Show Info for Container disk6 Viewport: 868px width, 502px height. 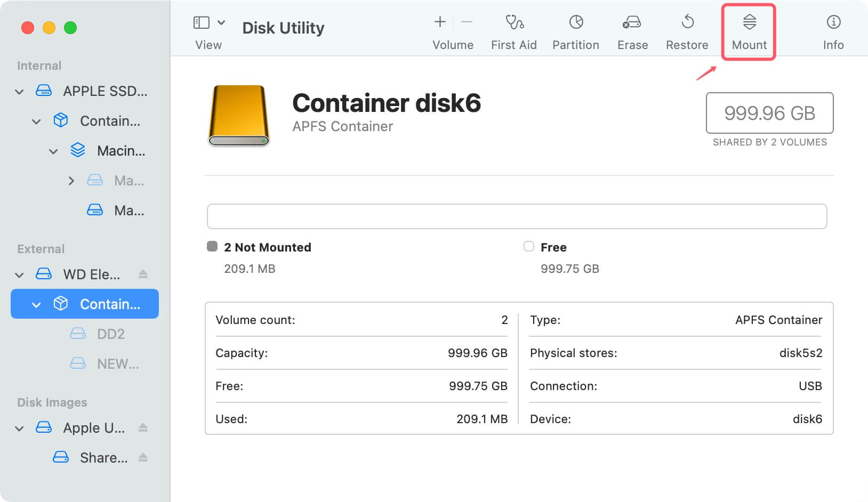tap(832, 29)
